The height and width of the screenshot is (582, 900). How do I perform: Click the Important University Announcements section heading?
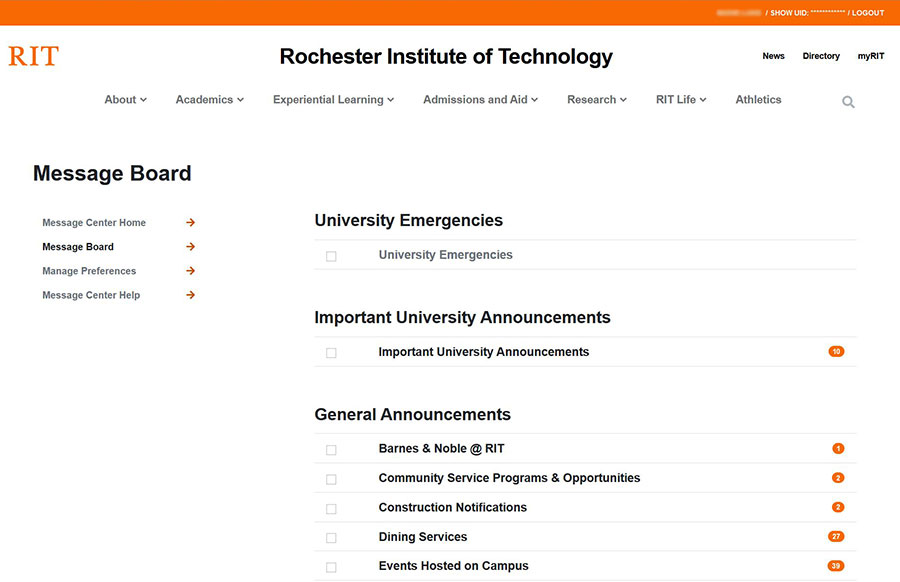[463, 317]
